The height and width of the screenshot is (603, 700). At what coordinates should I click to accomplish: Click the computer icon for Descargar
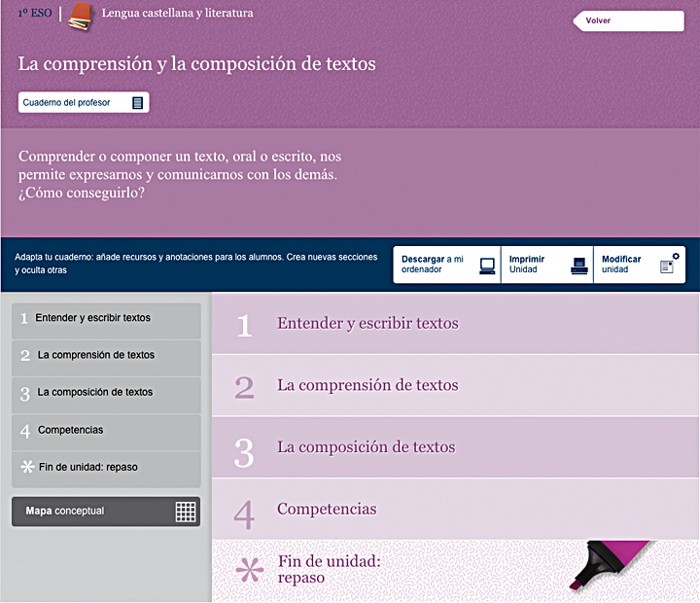(487, 266)
